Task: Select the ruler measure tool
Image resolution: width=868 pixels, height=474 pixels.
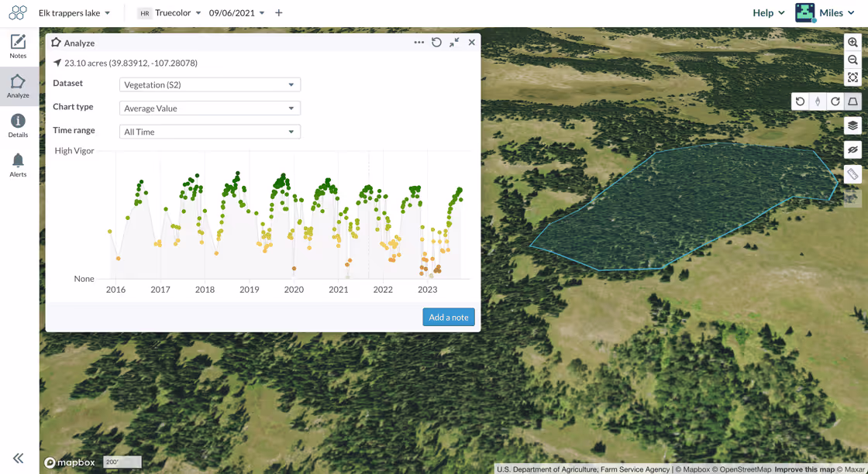Action: pos(852,174)
